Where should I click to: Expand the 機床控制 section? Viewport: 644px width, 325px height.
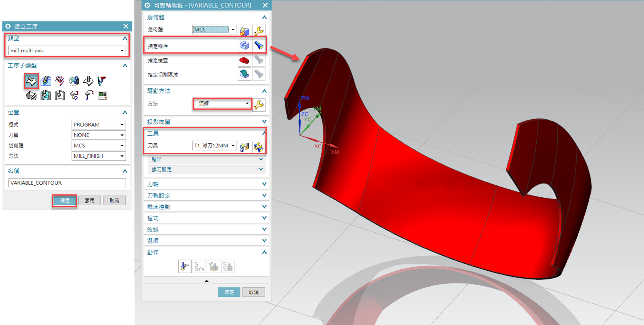pyautogui.click(x=264, y=207)
